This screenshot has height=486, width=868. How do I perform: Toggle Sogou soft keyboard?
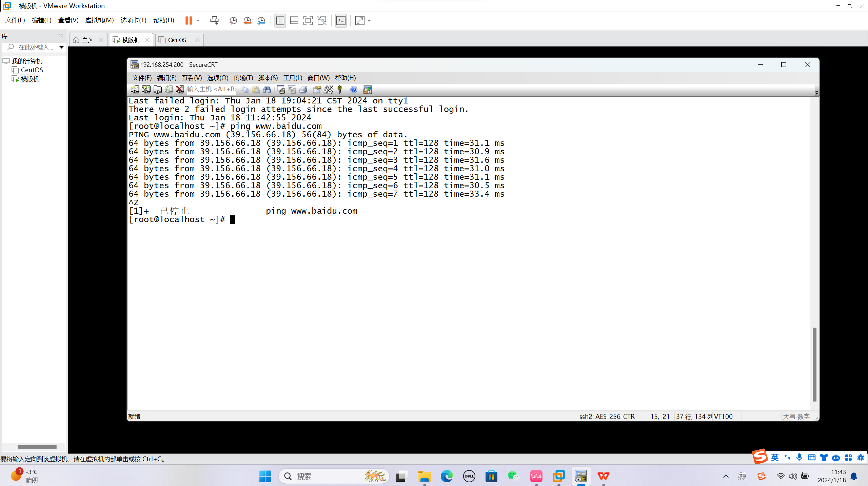point(812,458)
